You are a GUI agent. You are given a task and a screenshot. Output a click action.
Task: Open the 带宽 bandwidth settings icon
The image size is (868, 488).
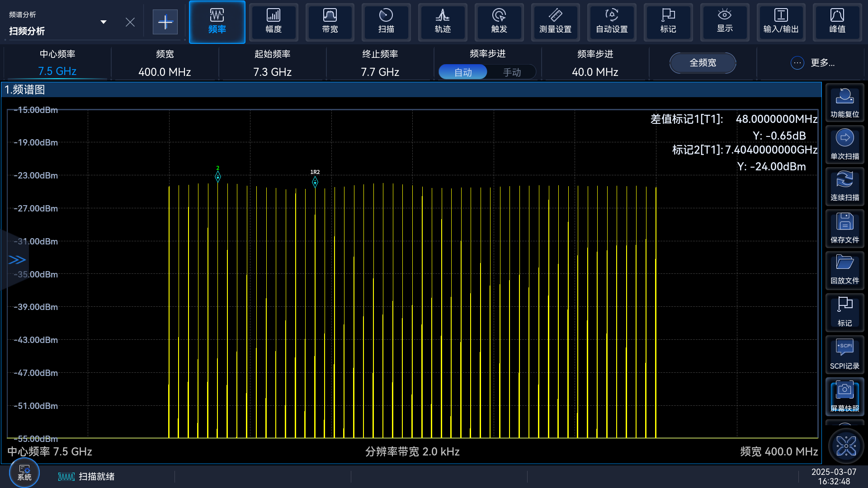click(330, 22)
